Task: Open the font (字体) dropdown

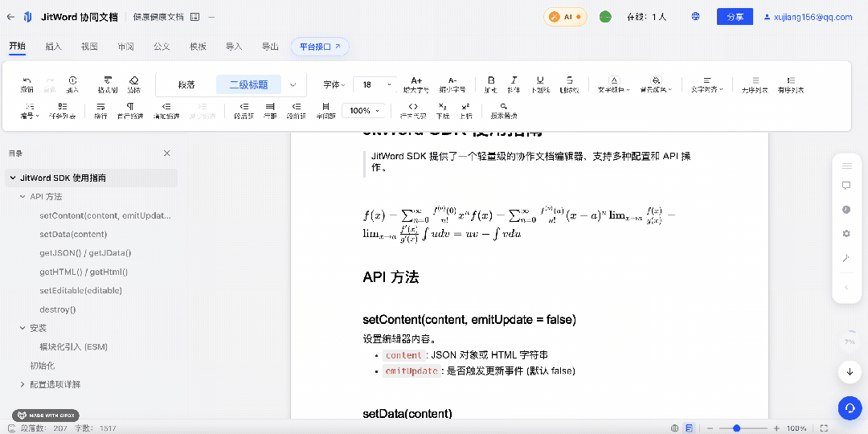Action: pos(334,84)
